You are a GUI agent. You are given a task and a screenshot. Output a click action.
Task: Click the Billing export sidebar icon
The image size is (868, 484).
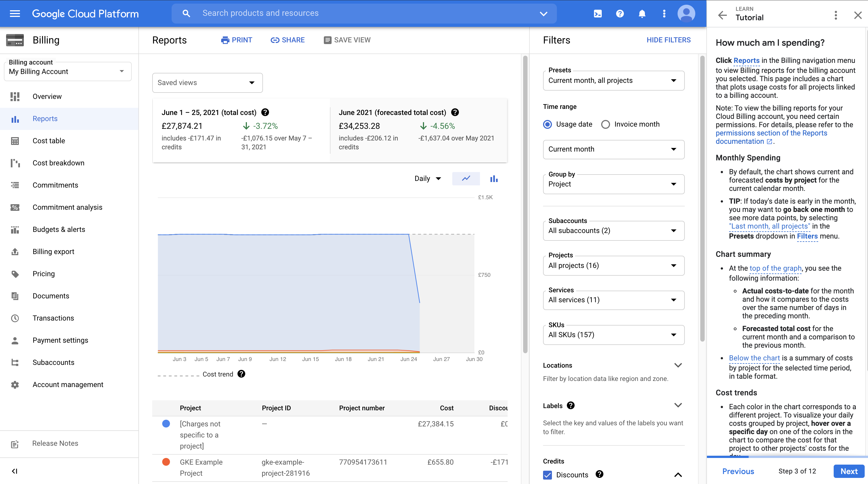tap(15, 251)
